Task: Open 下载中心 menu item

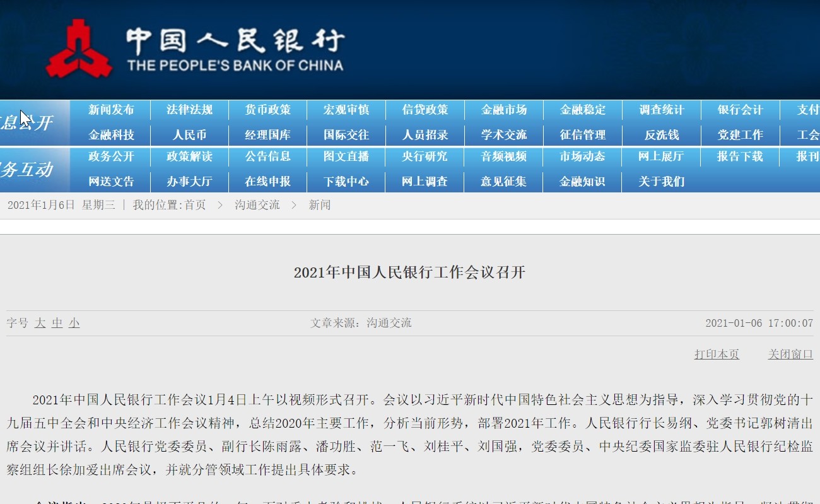Action: [x=346, y=182]
